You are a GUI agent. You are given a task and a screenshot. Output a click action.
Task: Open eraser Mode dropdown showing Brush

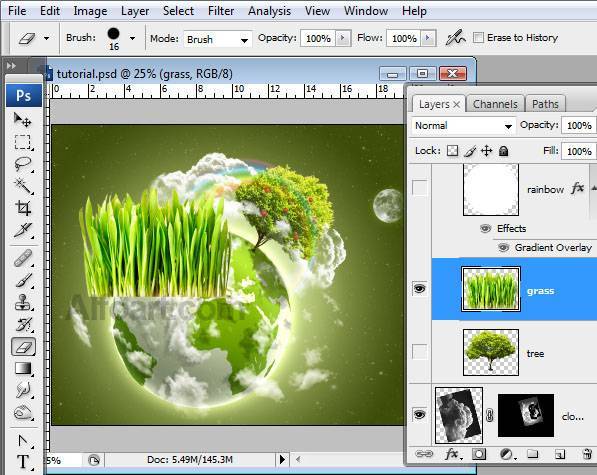coord(218,39)
